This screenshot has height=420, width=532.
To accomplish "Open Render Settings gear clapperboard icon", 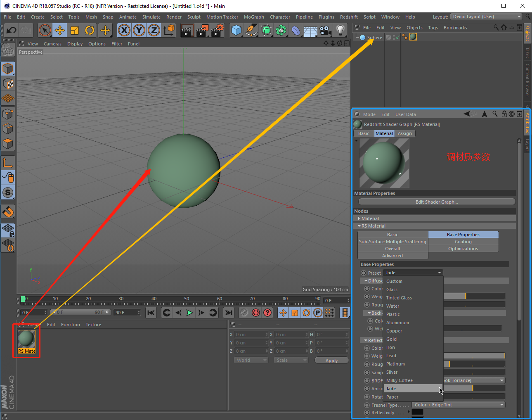I will click(x=218, y=30).
